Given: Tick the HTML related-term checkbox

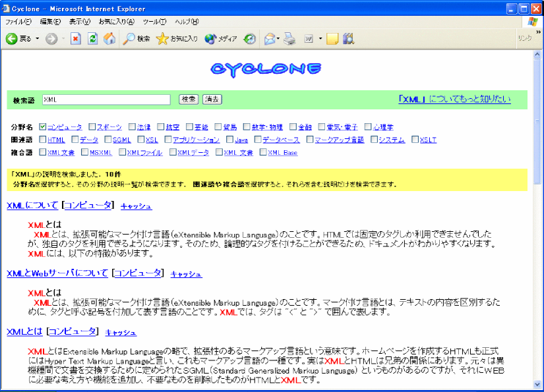Looking at the screenshot, I should click(42, 139).
